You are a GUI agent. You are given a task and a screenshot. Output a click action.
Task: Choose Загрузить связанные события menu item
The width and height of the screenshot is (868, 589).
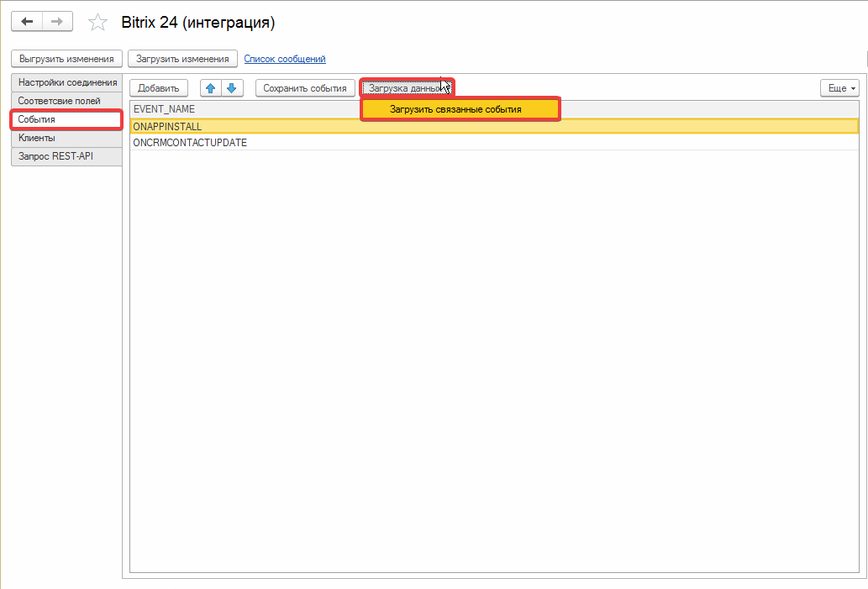(460, 109)
